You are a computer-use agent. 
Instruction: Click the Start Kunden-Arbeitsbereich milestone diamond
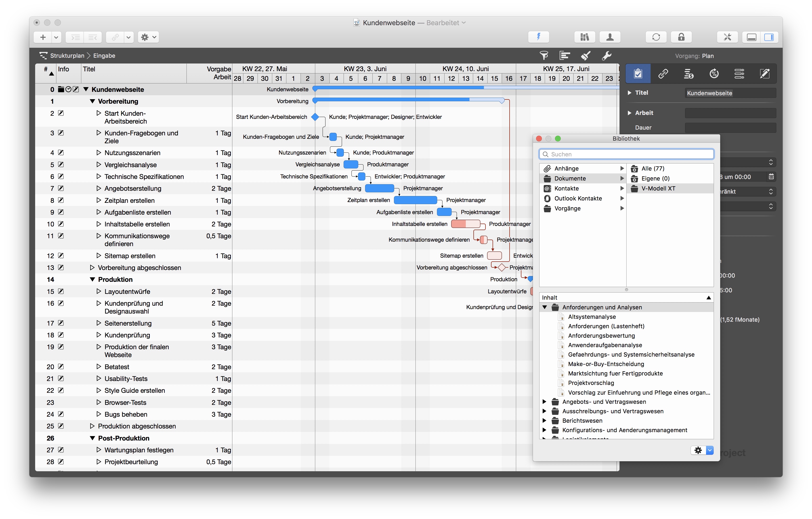point(315,117)
